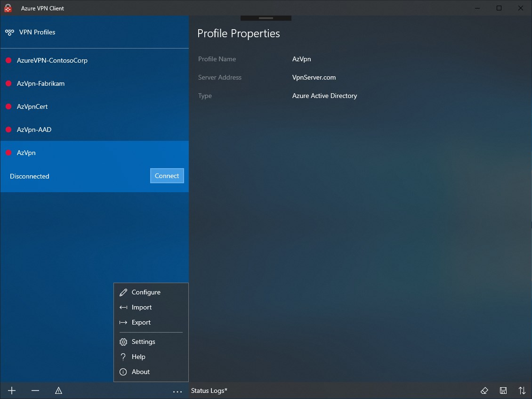Choose Import from the context menu
Viewport: 532px width, 399px height.
[x=140, y=307]
